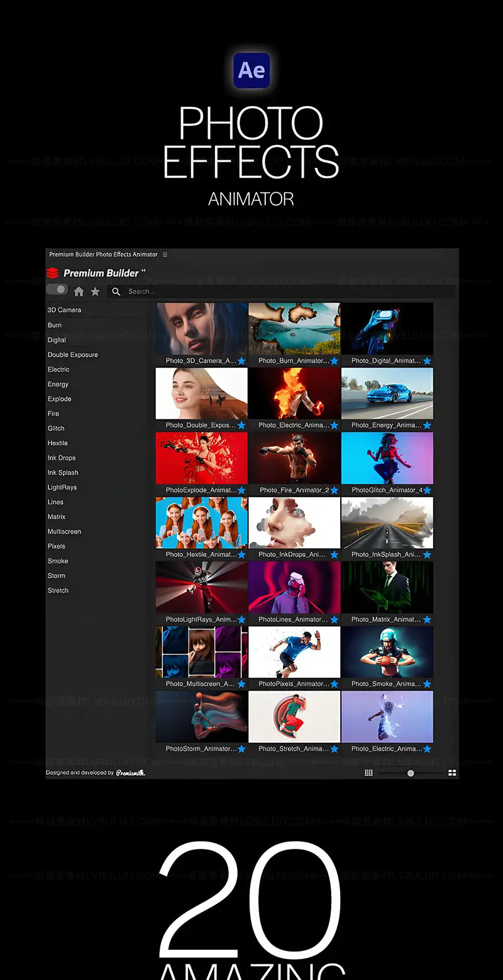The height and width of the screenshot is (980, 503).
Task: Select the Double Exposure category
Action: pyautogui.click(x=73, y=355)
